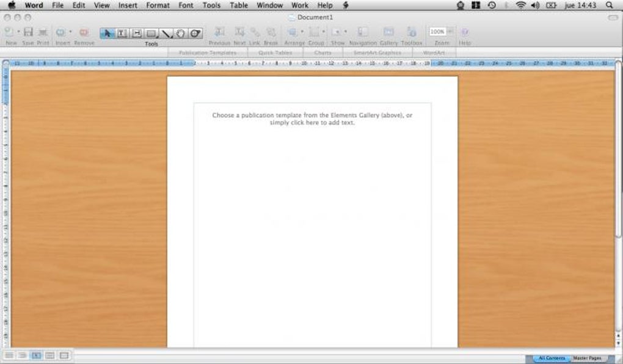Open the Word application menu
Screen dimensions: 623x364
(34, 5)
